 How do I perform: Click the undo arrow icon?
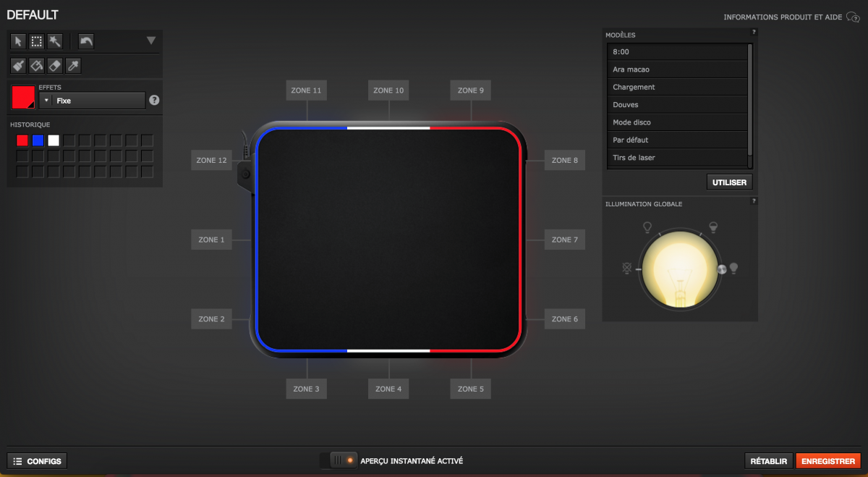click(86, 41)
